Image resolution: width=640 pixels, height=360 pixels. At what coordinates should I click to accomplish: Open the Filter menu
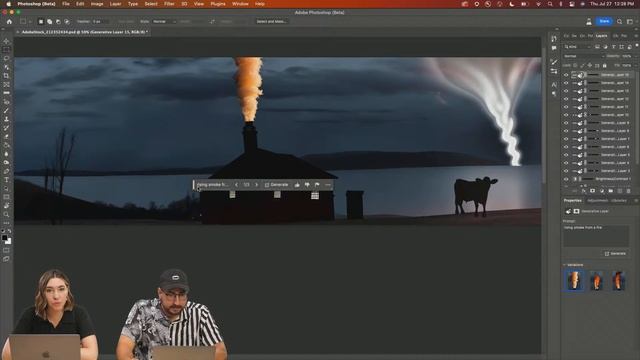169,4
